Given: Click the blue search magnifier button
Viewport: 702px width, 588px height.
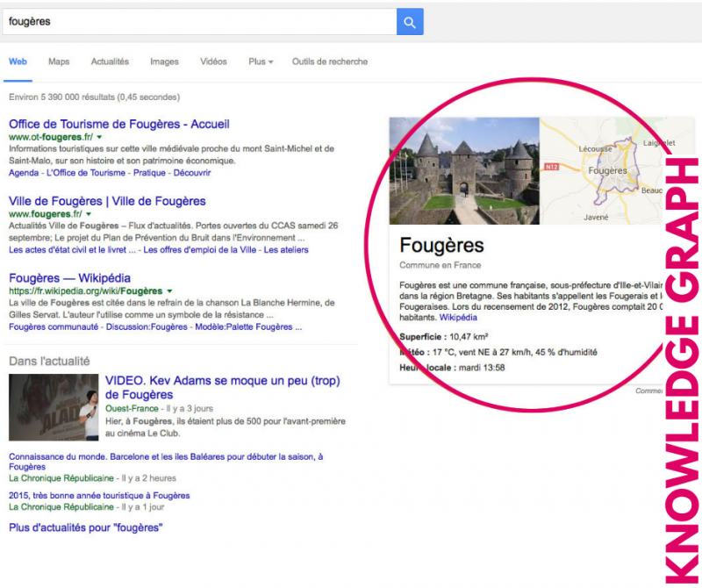Looking at the screenshot, I should pos(410,21).
